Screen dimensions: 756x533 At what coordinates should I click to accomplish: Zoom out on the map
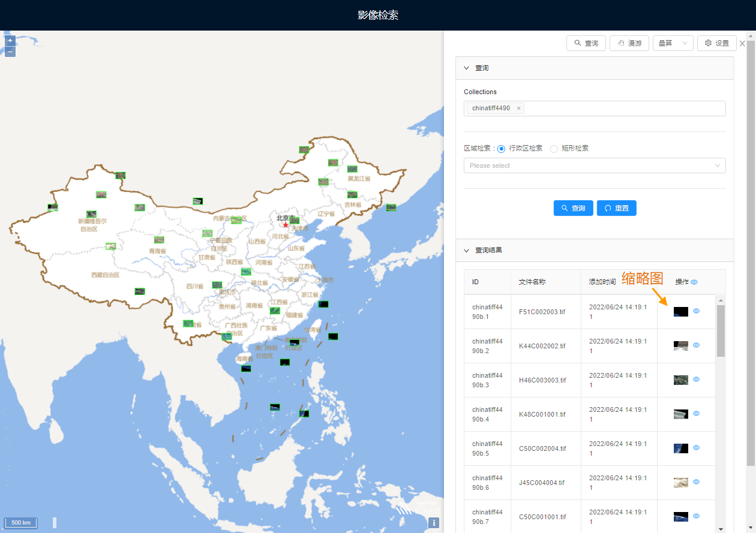pos(10,52)
